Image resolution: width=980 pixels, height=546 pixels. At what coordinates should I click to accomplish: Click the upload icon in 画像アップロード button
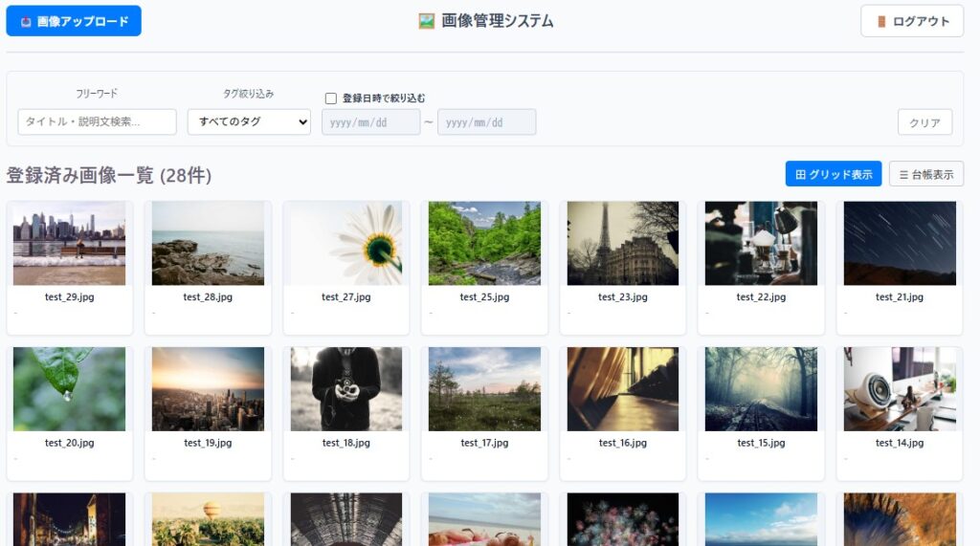(x=26, y=22)
